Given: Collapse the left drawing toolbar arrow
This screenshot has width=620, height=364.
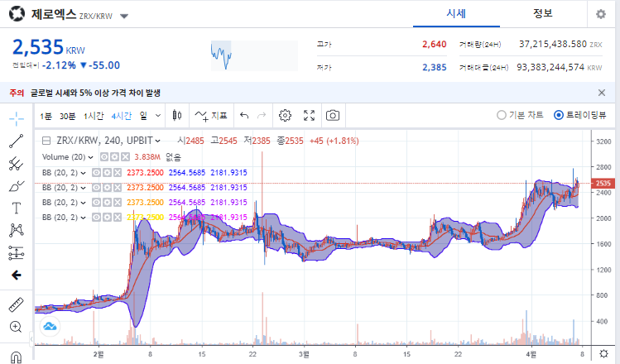Looking at the screenshot, I should (31, 338).
